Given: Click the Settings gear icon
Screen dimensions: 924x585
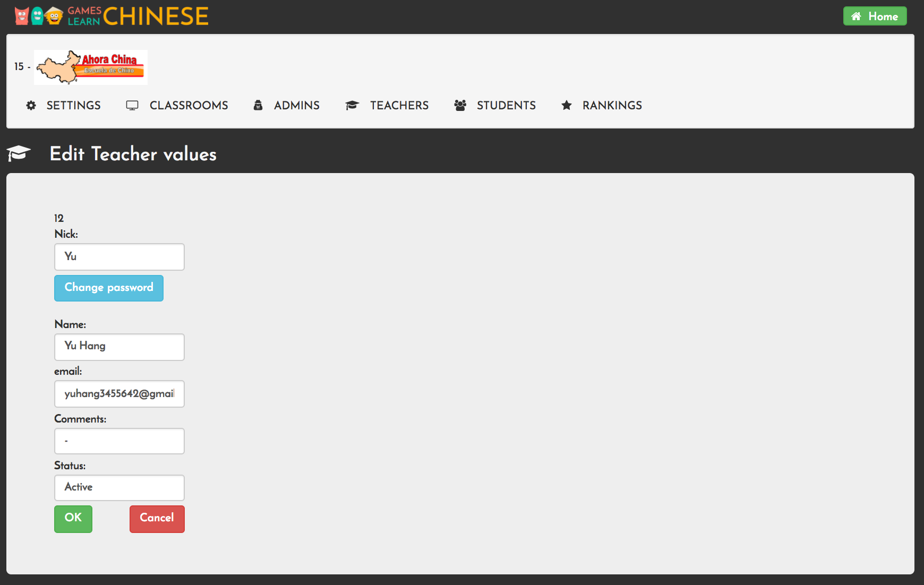Looking at the screenshot, I should click(31, 106).
